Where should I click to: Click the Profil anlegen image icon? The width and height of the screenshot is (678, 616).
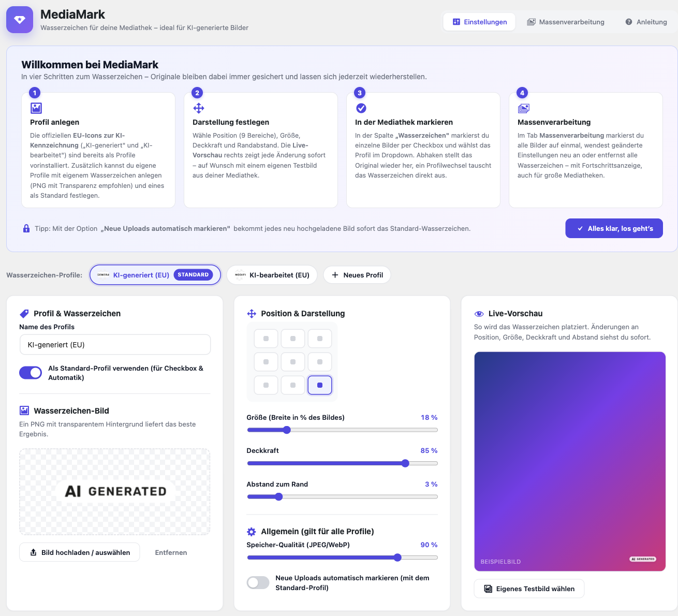pyautogui.click(x=36, y=108)
